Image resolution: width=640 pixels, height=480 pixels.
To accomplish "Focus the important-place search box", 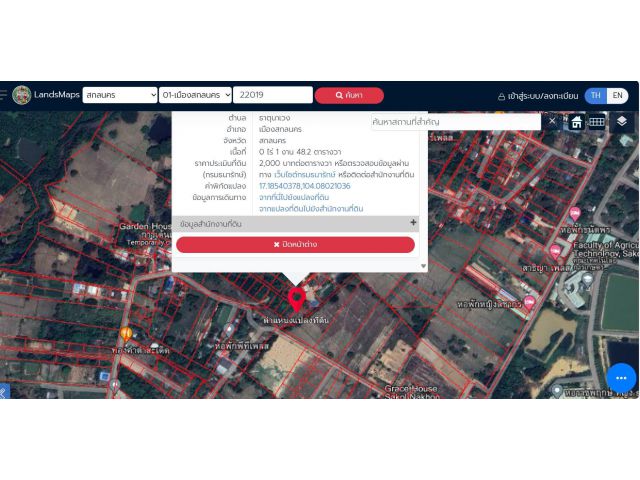I will pyautogui.click(x=456, y=122).
